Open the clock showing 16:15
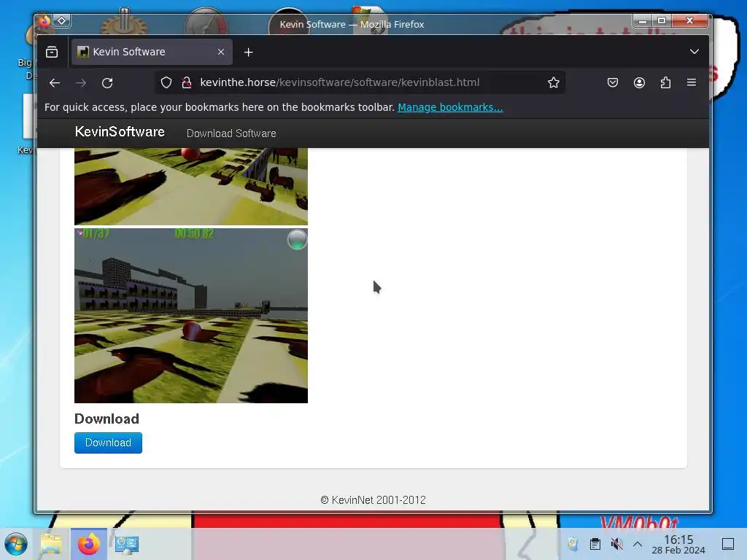The width and height of the screenshot is (747, 560). click(x=678, y=544)
